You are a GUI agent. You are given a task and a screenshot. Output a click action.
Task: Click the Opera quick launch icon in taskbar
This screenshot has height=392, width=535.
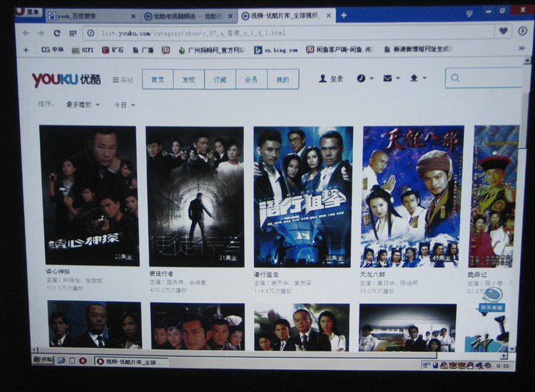(x=83, y=361)
